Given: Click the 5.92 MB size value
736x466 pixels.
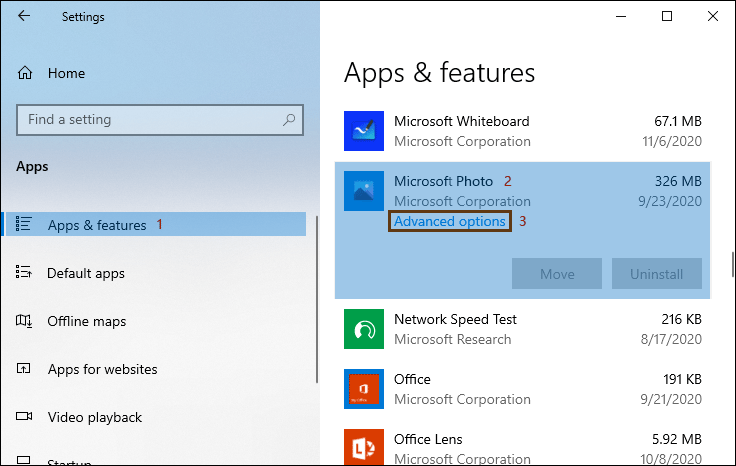Looking at the screenshot, I should pos(677,439).
